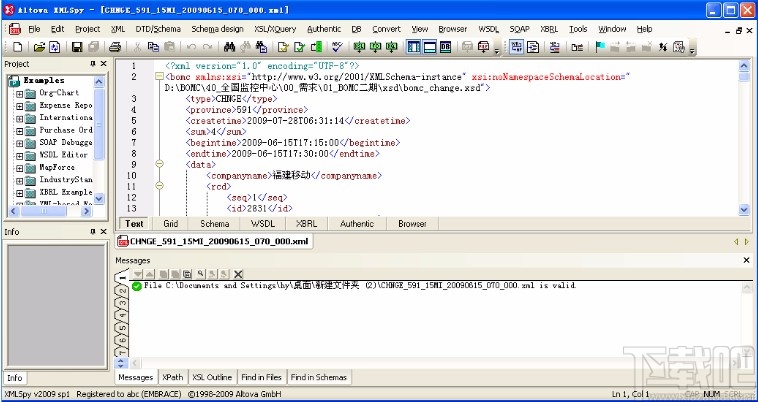Click the editor vertical scrollbar down arrow
This screenshot has height=402, width=758.
[744, 210]
